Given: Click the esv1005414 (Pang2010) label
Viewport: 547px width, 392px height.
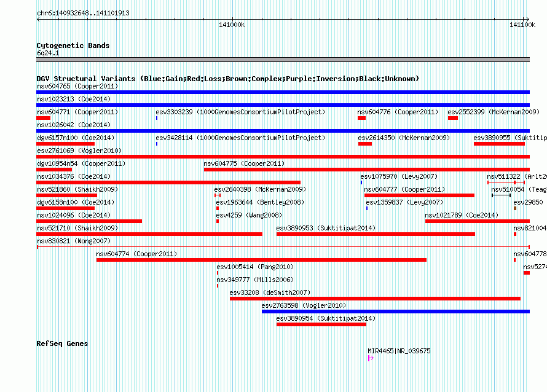Looking at the screenshot, I should point(255,267).
